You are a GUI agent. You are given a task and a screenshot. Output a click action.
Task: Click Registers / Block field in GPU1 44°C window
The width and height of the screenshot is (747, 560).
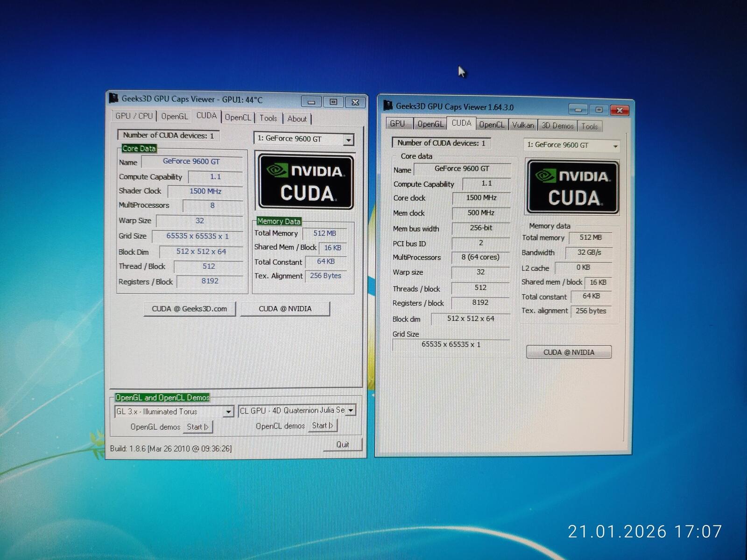coord(210,281)
